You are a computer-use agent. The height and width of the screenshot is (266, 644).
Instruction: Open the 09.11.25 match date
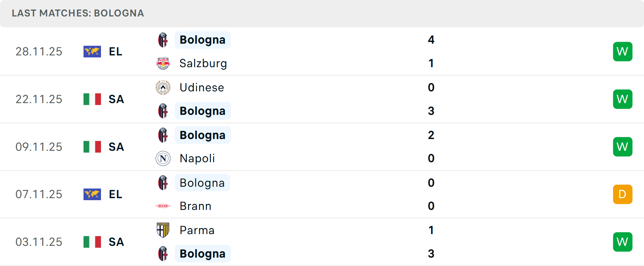[x=39, y=147]
